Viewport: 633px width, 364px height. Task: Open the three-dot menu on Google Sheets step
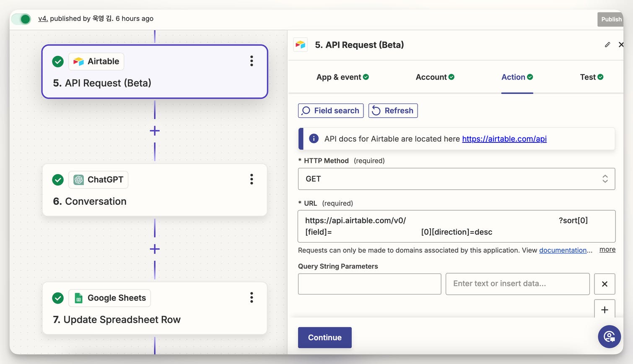tap(252, 298)
